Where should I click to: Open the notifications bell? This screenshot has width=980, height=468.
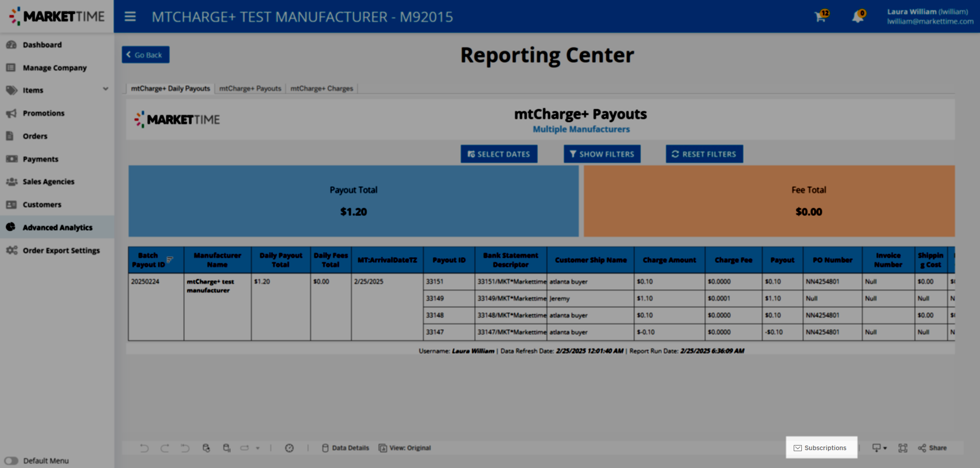coord(859,16)
